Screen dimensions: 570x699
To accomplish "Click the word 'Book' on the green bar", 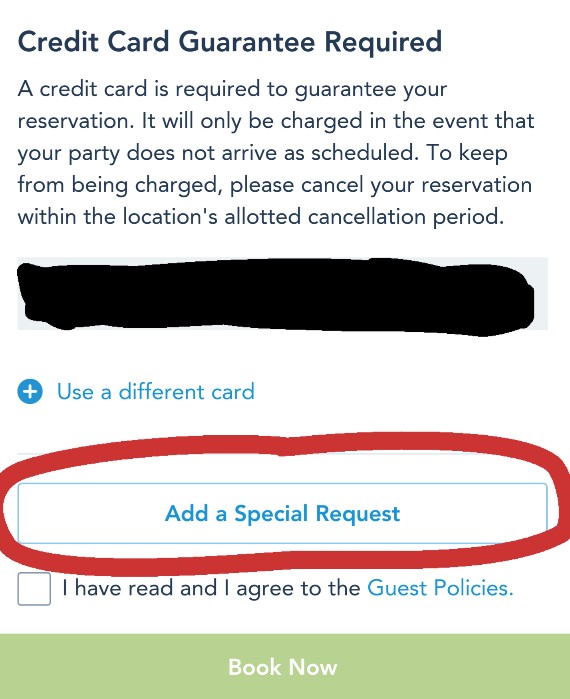I will pos(254,667).
